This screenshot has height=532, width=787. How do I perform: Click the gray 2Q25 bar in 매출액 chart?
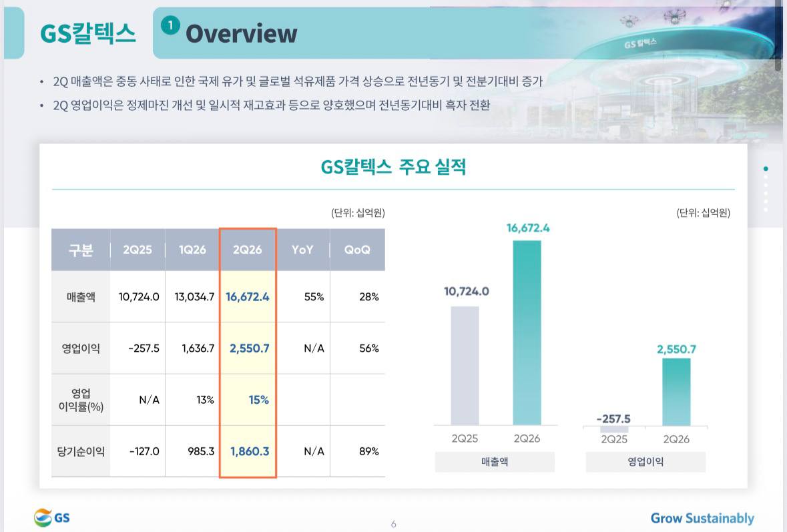pos(465,366)
